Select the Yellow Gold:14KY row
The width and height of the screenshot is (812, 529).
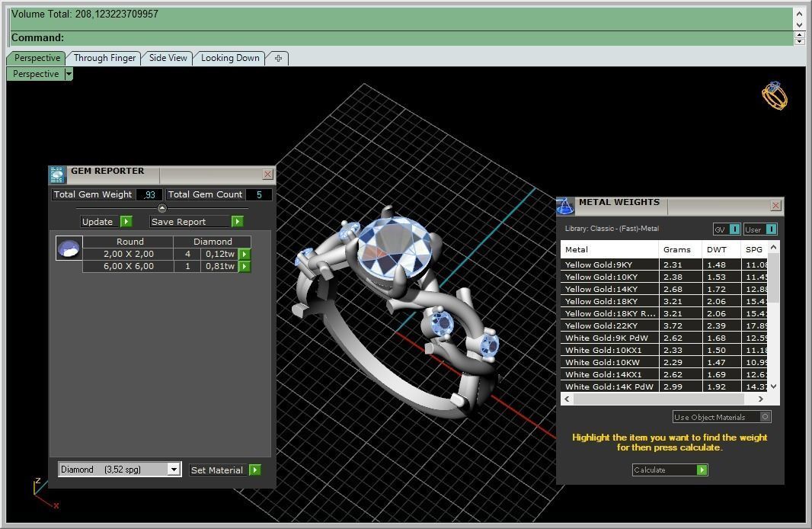664,289
